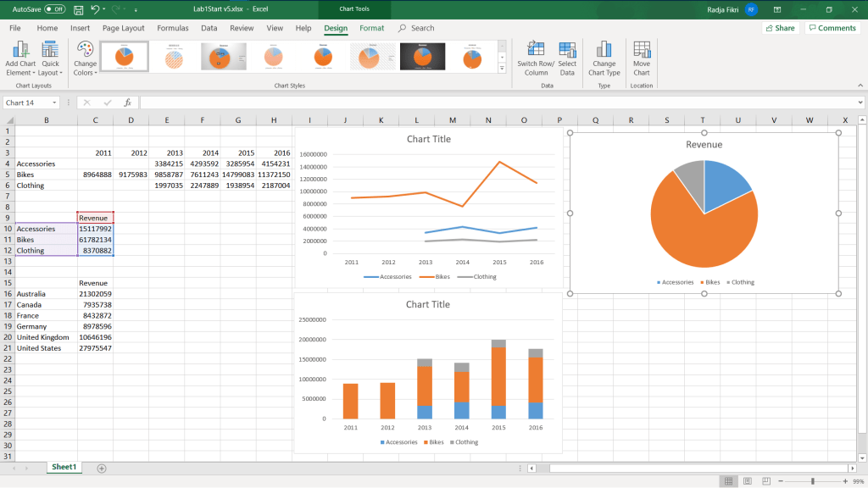
Task: Click the Insert Function fx icon
Action: click(128, 103)
